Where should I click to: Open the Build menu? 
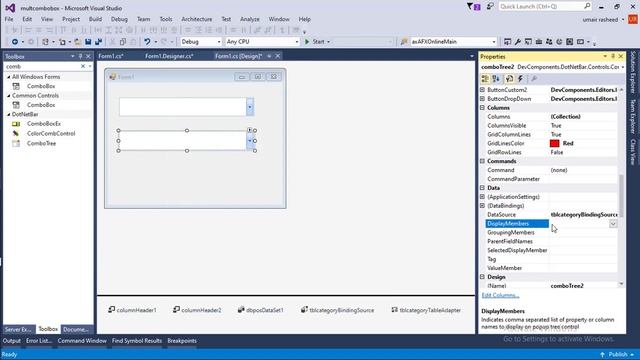95,19
